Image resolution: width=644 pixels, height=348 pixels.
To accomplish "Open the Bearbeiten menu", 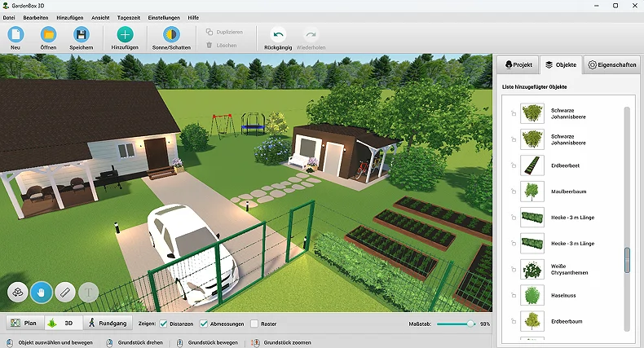I will (36, 18).
